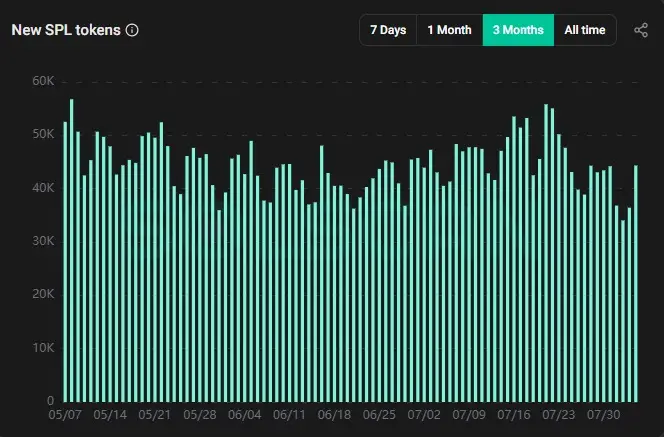Switch to the 7 Days range
The width and height of the screenshot is (664, 437).
pos(387,30)
